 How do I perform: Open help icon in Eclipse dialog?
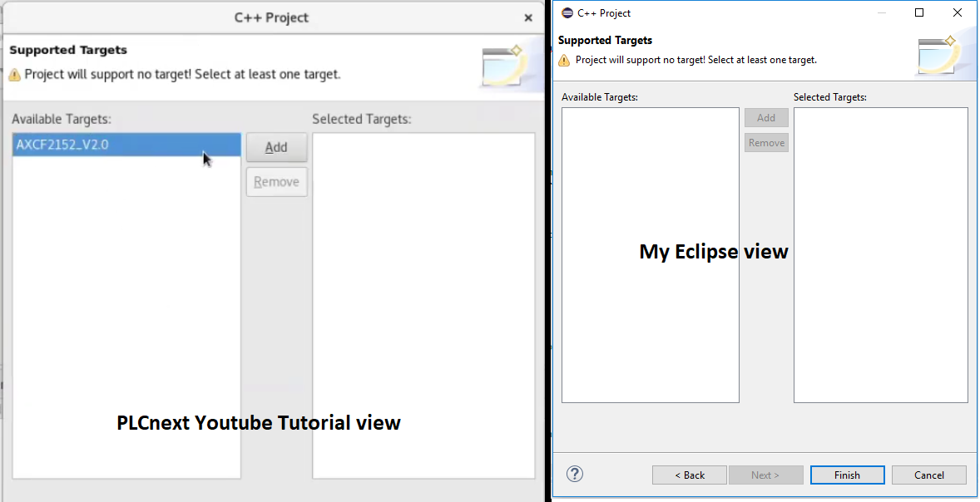574,474
